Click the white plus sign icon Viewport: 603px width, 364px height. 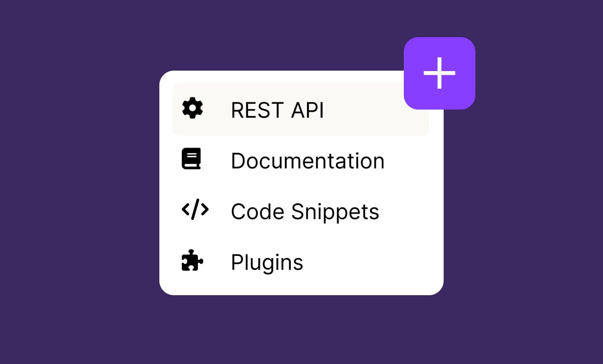[x=439, y=73]
